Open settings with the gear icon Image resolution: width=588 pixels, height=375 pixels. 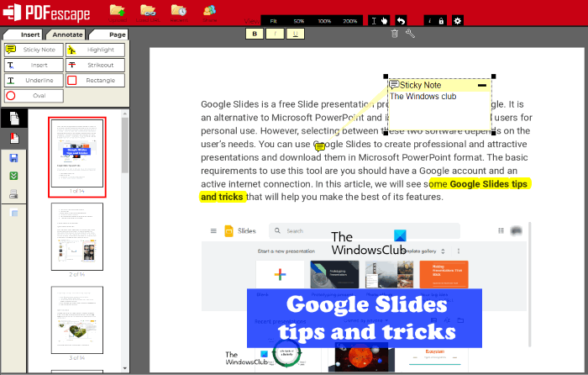coord(458,21)
